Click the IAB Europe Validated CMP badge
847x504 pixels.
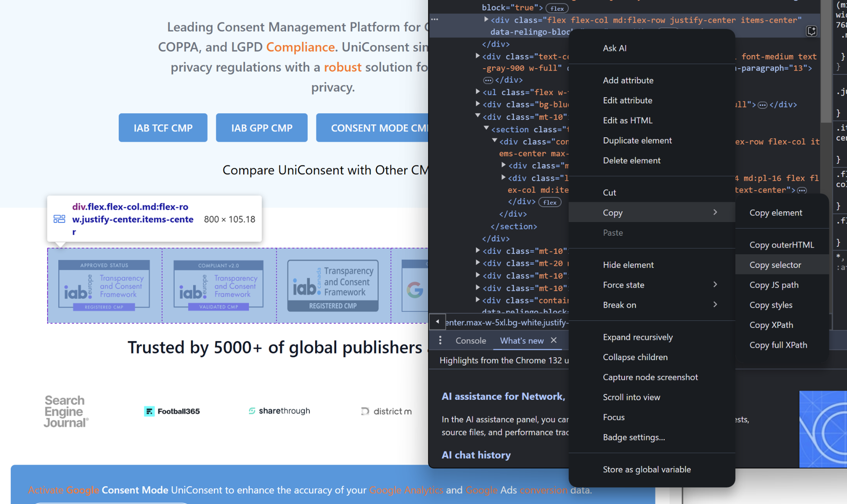click(x=218, y=285)
